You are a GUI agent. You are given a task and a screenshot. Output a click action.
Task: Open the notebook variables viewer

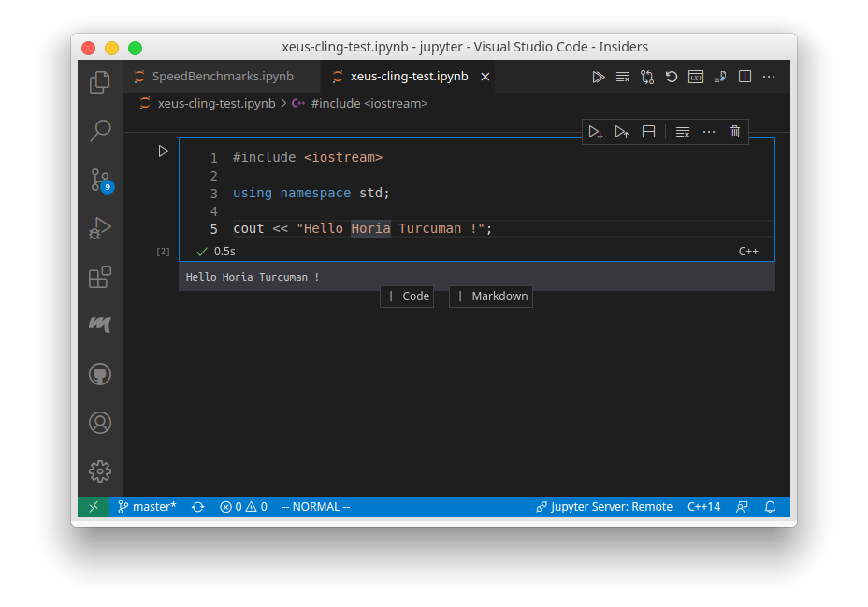coord(696,77)
